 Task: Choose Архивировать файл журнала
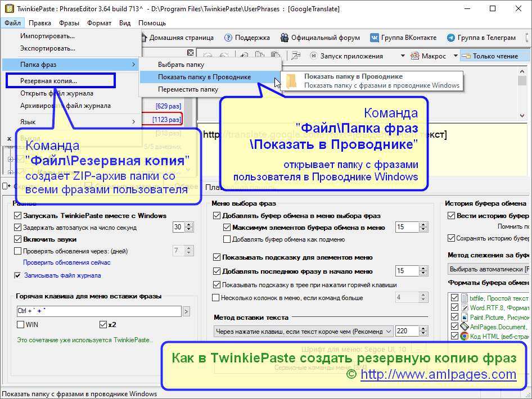click(x=71, y=106)
